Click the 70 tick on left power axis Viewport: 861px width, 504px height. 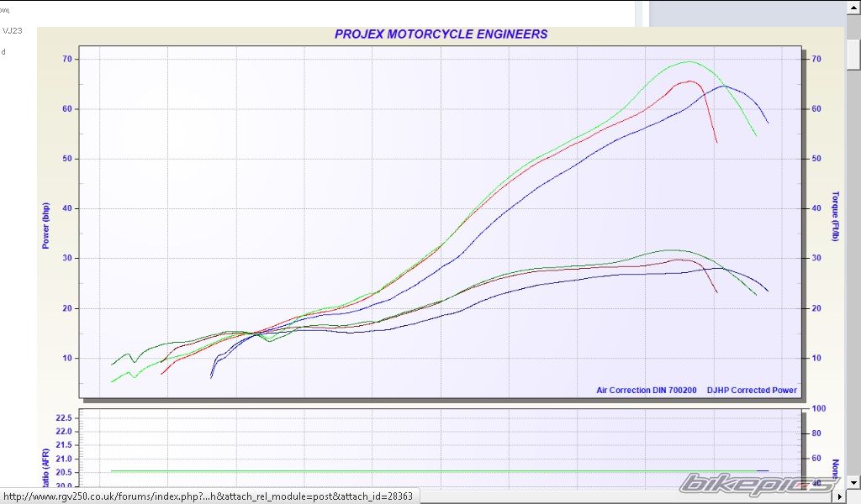click(x=66, y=60)
